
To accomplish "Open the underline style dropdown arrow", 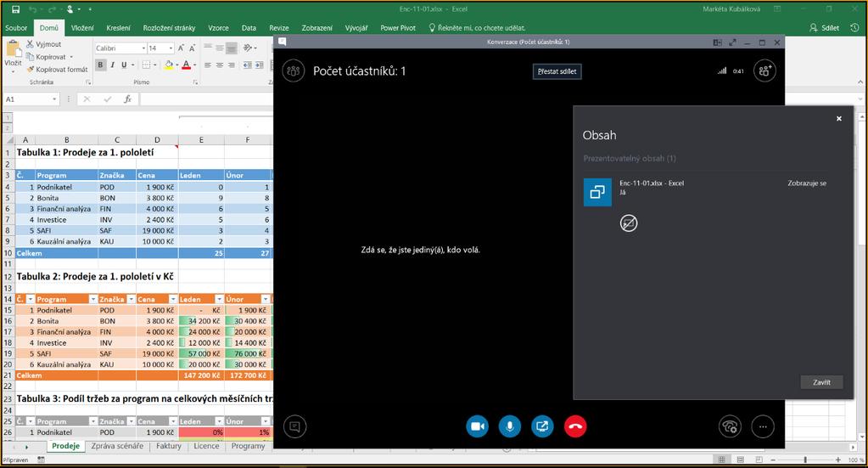I will coord(133,65).
